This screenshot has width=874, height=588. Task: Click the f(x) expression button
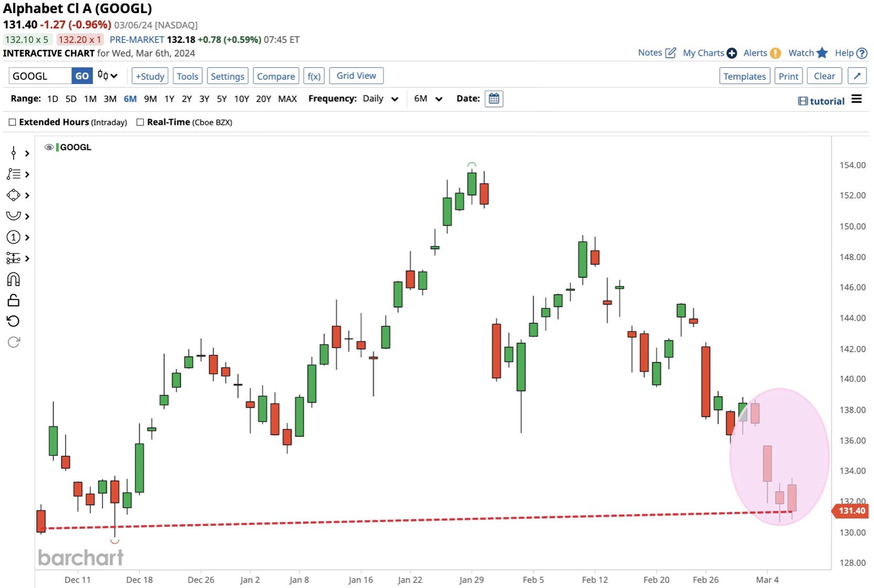(x=314, y=76)
